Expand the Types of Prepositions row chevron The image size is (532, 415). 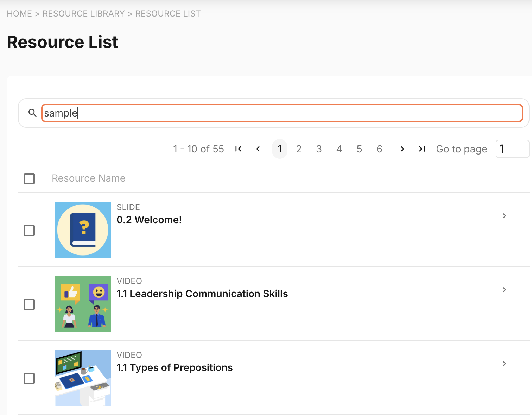point(504,364)
